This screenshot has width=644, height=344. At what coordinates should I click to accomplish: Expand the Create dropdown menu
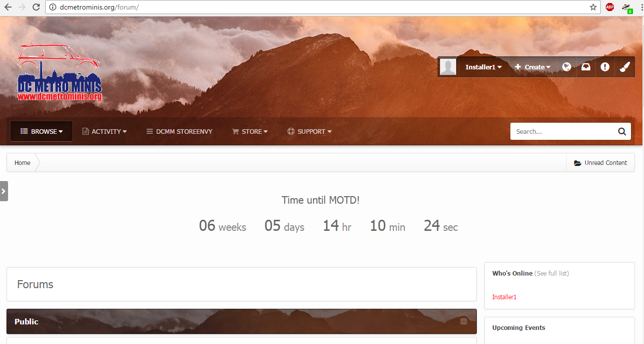coord(532,67)
